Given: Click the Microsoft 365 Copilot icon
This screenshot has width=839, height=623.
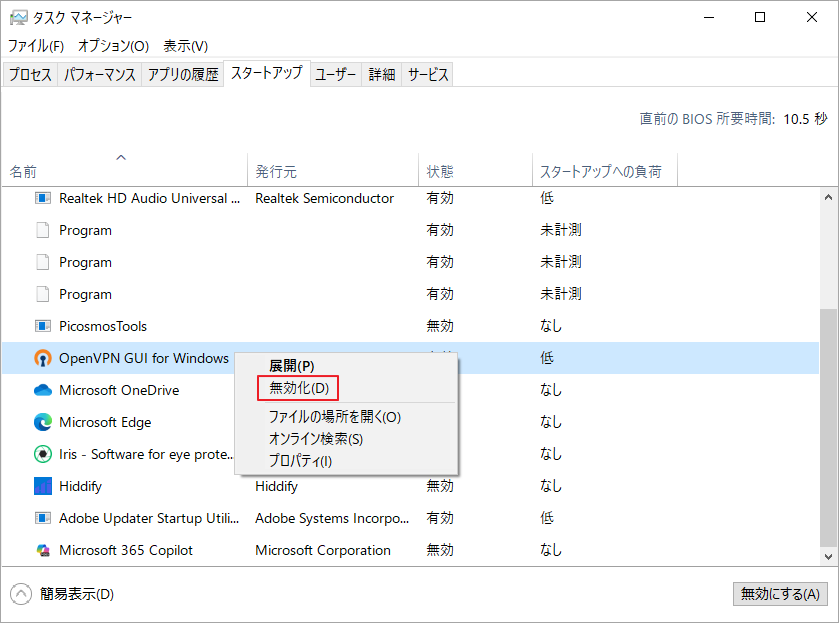Looking at the screenshot, I should (43, 550).
